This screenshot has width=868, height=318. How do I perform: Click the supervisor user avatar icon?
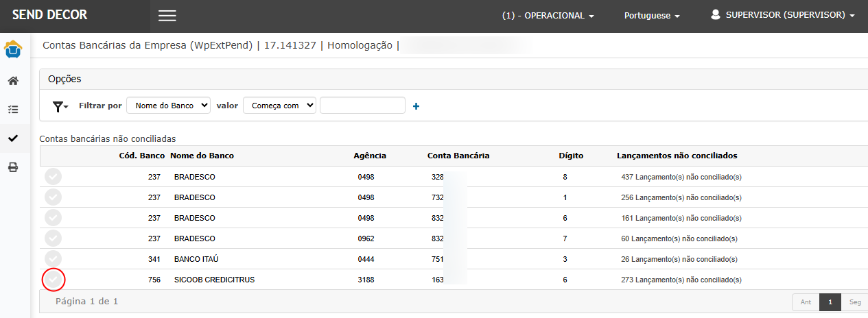click(716, 14)
